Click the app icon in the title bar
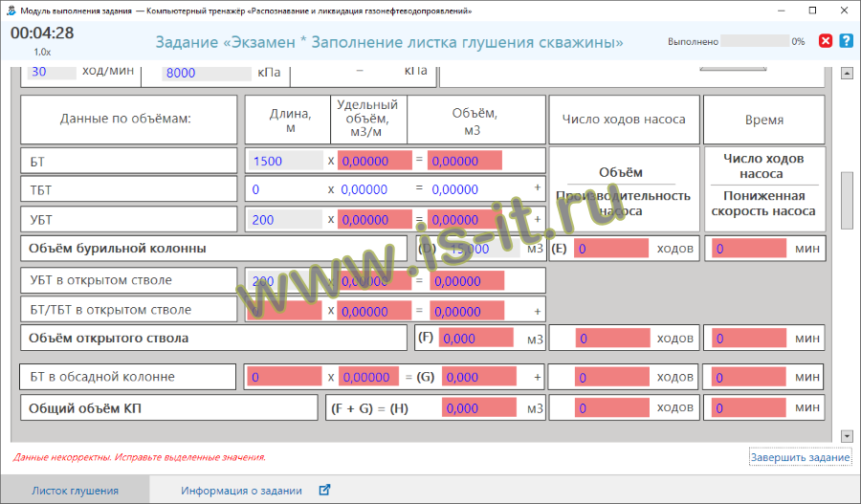The image size is (861, 504). 11,11
